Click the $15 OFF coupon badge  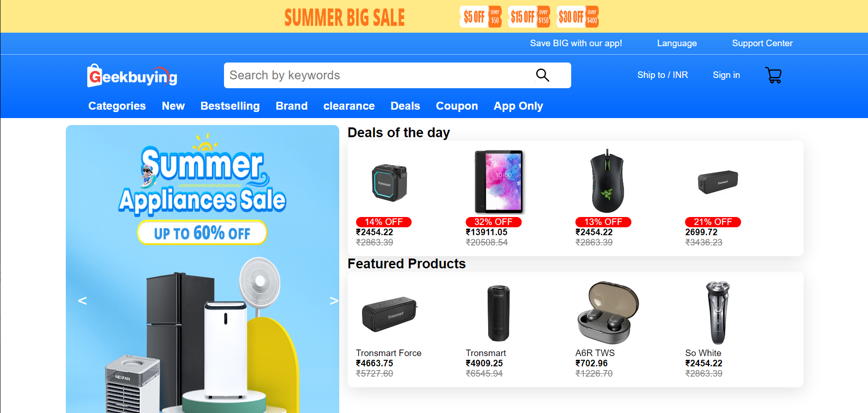click(x=529, y=17)
